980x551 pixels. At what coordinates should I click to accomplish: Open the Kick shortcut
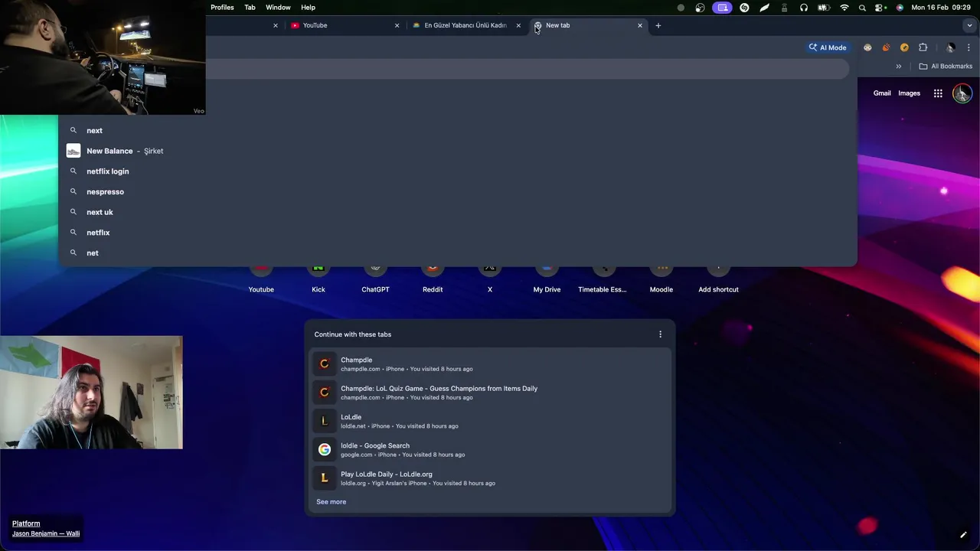pos(318,280)
